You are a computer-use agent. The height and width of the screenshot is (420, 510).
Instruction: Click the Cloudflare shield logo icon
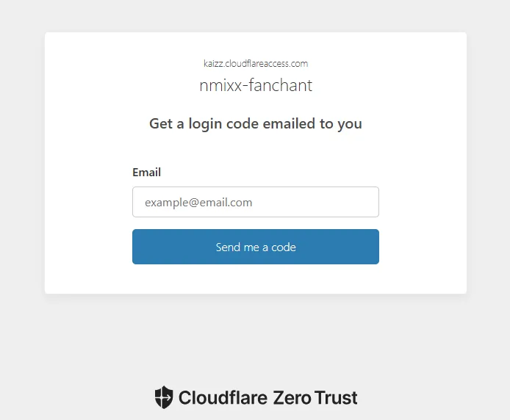pyautogui.click(x=163, y=397)
